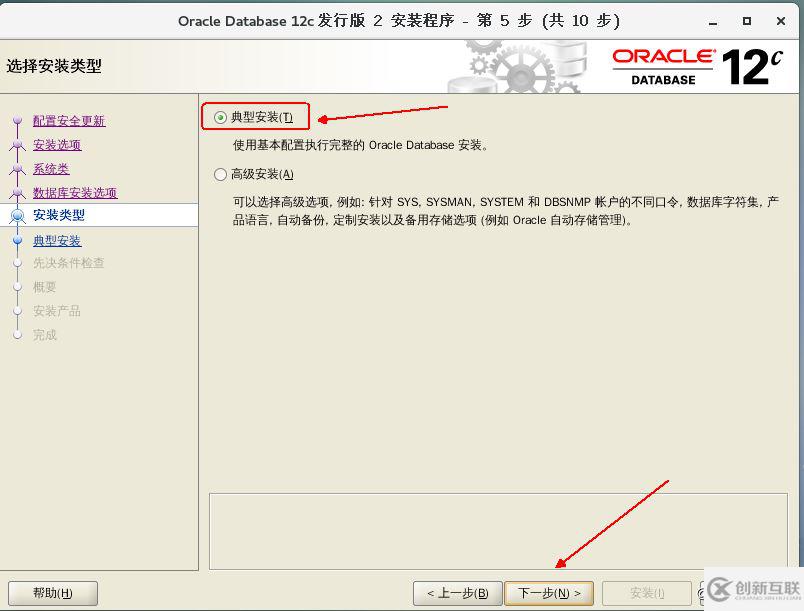Click step marker beside 先决条件检查
The image size is (804, 611).
(x=17, y=263)
